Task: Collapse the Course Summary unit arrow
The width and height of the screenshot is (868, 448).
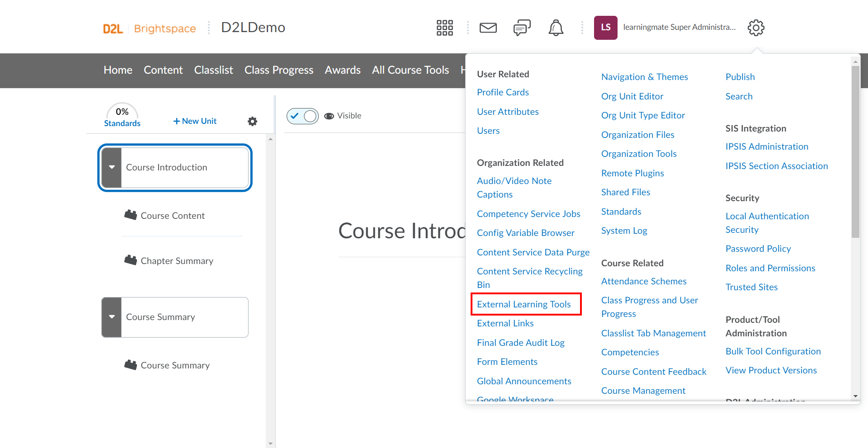Action: coord(112,317)
